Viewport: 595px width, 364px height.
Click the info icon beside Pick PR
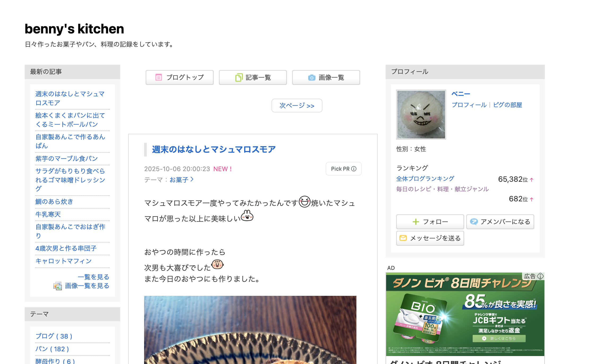tap(354, 169)
